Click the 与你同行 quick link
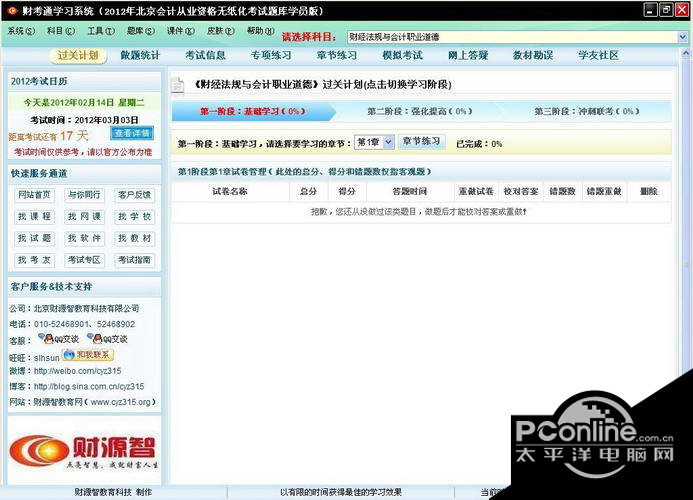Screen dimensions: 693x500 [84, 195]
